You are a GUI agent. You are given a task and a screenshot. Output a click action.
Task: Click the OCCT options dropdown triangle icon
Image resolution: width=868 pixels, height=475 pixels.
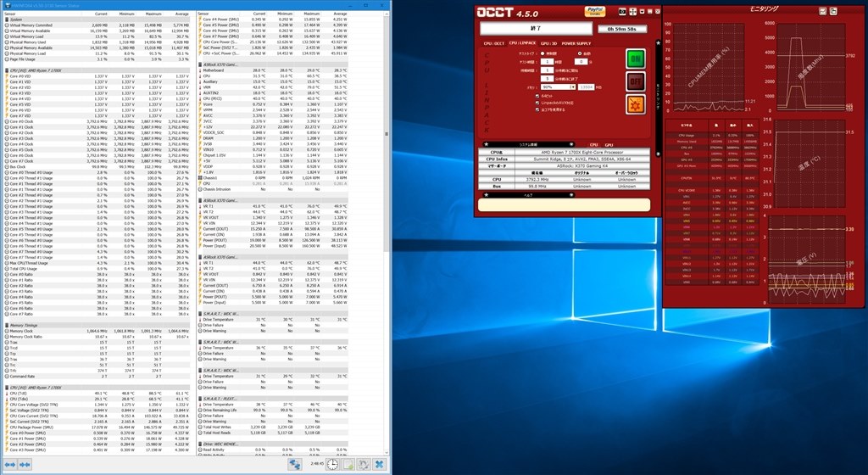pyautogui.click(x=643, y=12)
